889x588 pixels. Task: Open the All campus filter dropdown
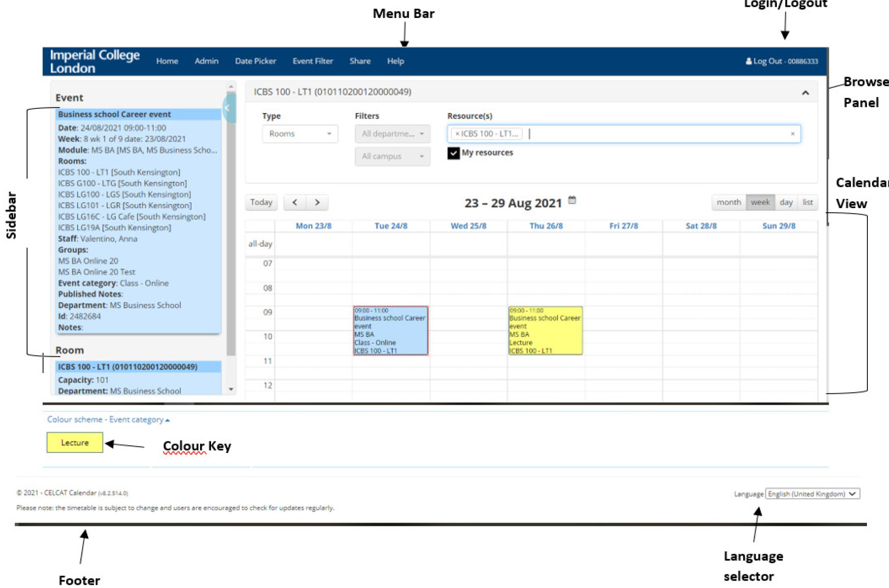pyautogui.click(x=392, y=157)
